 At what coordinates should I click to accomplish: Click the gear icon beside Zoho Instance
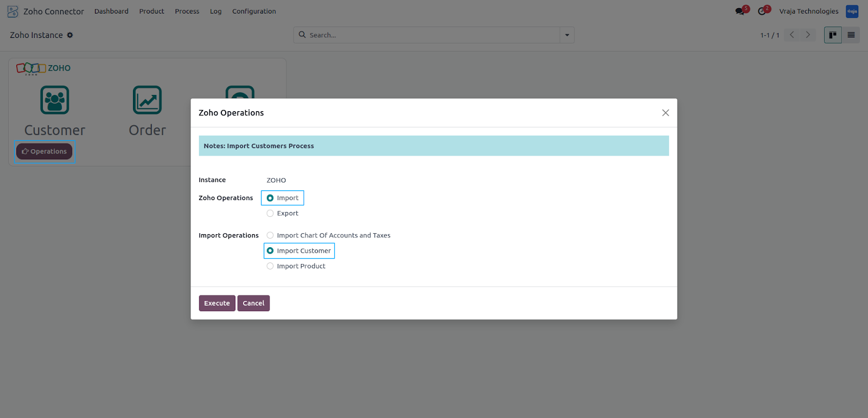coord(70,35)
